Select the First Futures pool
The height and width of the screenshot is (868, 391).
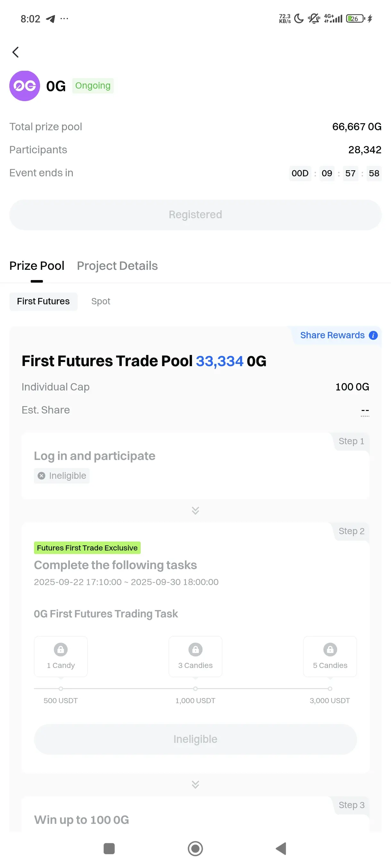[x=43, y=301]
